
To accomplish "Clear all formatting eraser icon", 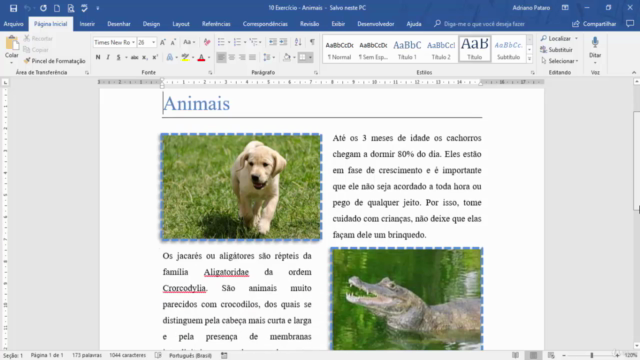I will (x=207, y=42).
